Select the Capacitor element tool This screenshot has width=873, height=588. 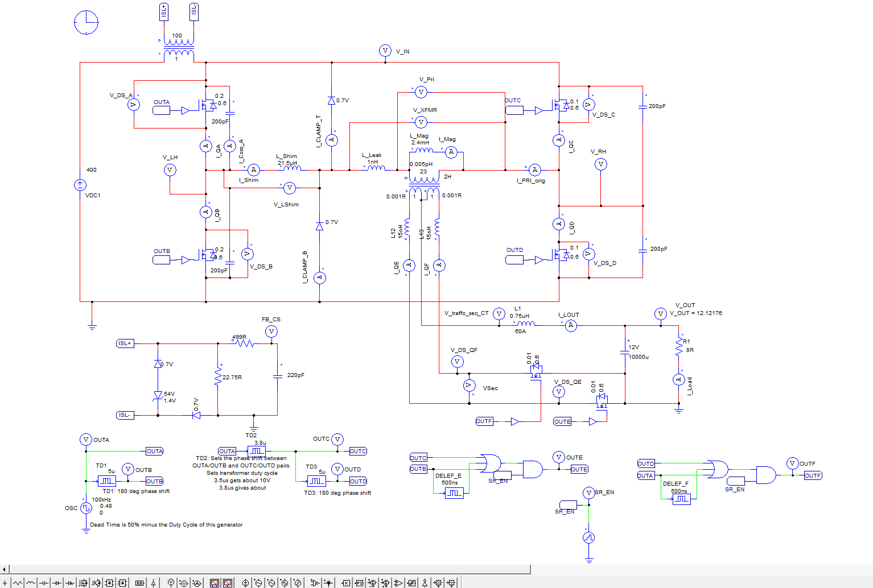pos(44,582)
